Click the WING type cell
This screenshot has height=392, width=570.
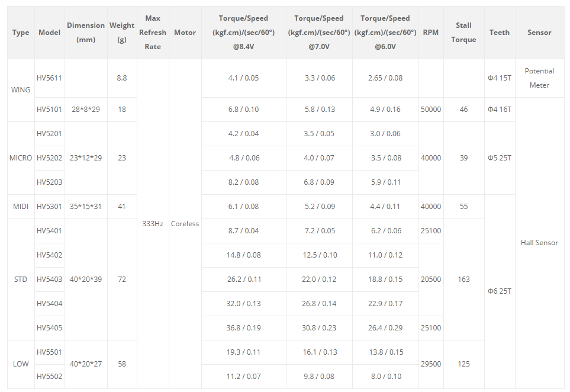[21, 90]
